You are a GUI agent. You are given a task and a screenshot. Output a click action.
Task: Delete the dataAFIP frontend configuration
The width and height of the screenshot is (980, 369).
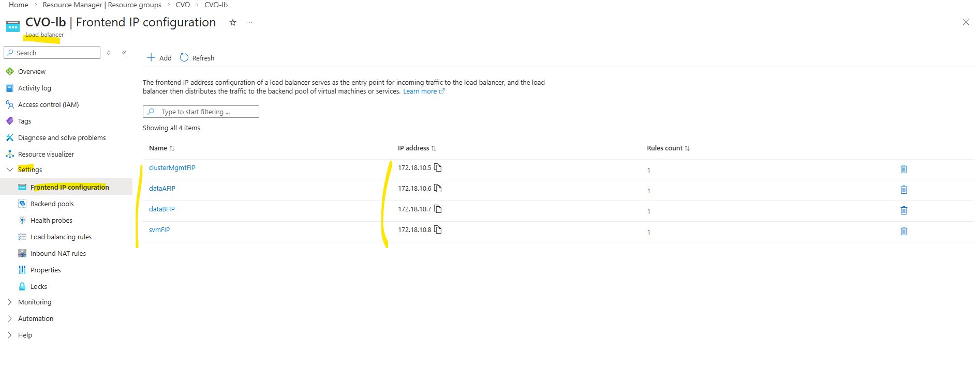pyautogui.click(x=903, y=190)
